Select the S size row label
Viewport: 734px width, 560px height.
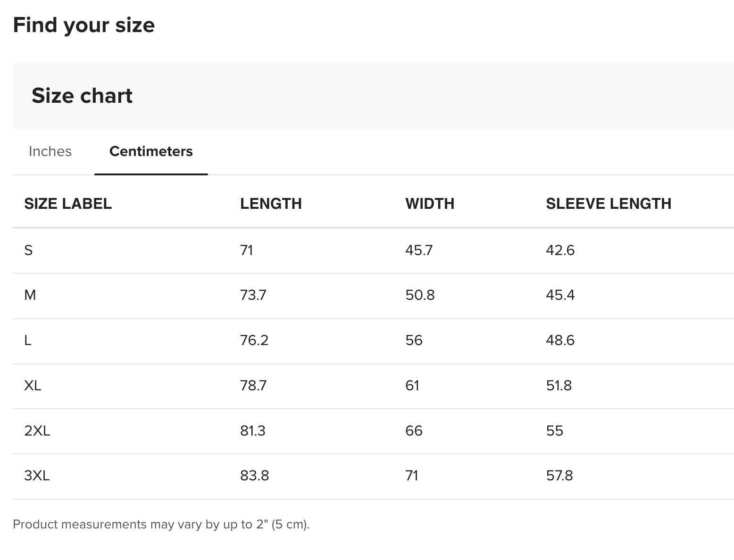click(28, 250)
